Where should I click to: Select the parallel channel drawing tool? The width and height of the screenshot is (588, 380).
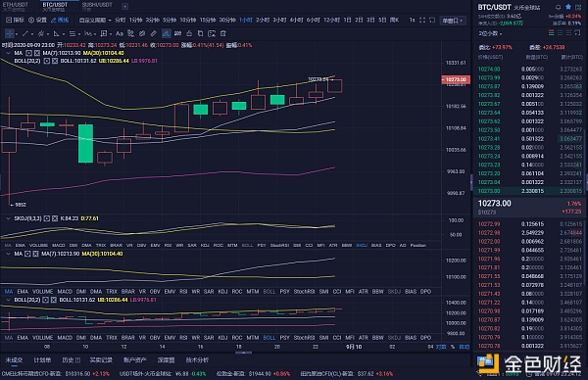point(41,33)
